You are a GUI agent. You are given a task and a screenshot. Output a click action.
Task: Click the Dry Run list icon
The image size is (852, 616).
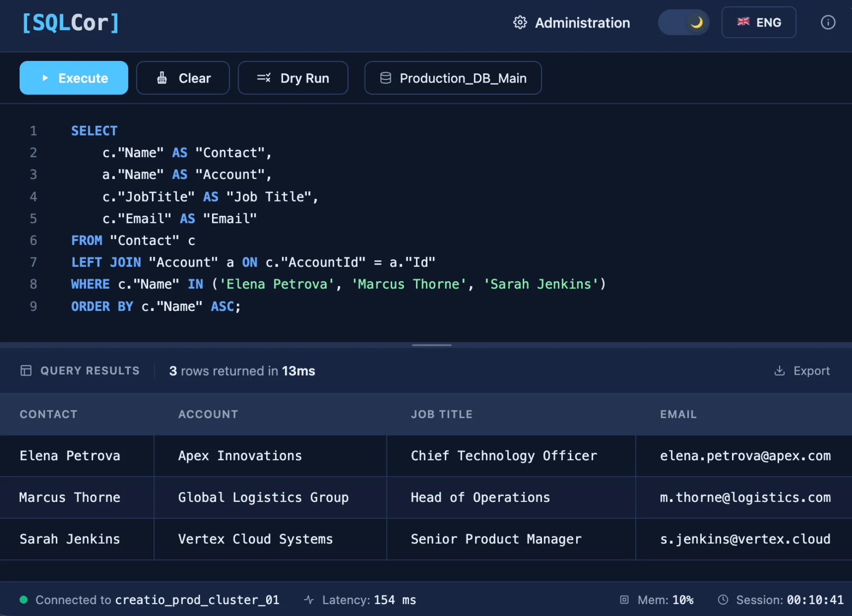[x=264, y=78]
